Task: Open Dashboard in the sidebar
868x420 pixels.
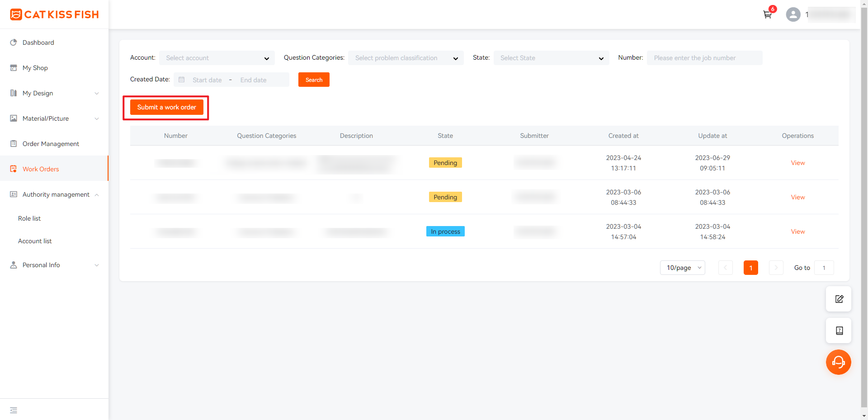Action: click(54, 42)
